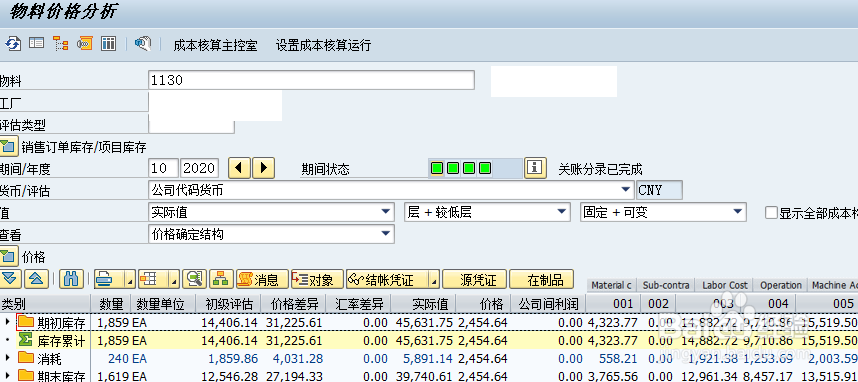
Task: Click the orange scroll document toolbar icon
Action: click(x=84, y=44)
